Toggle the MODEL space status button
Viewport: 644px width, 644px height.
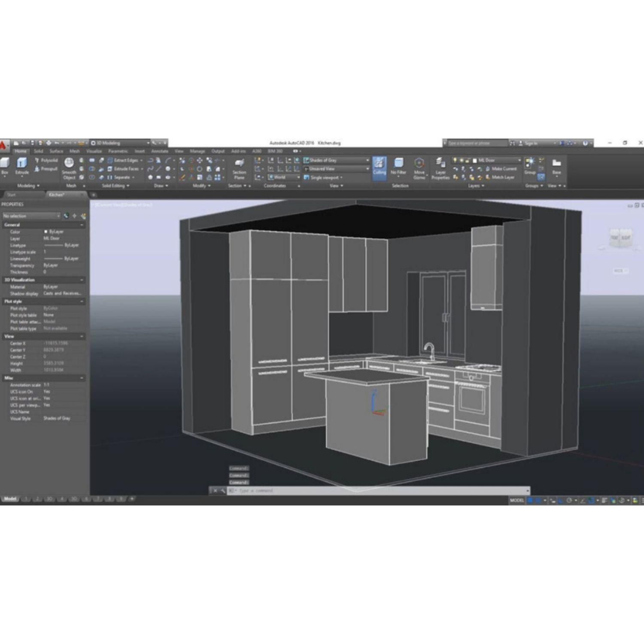516,500
